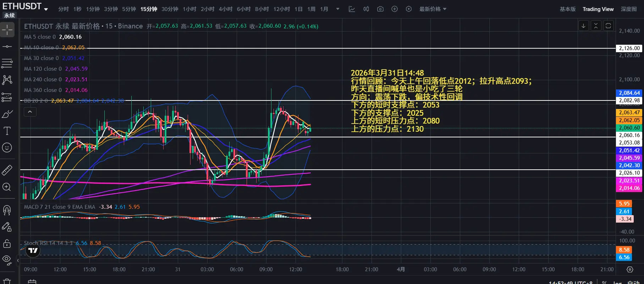
Task: Switch to 1秒 timeframe
Action: 77,9
